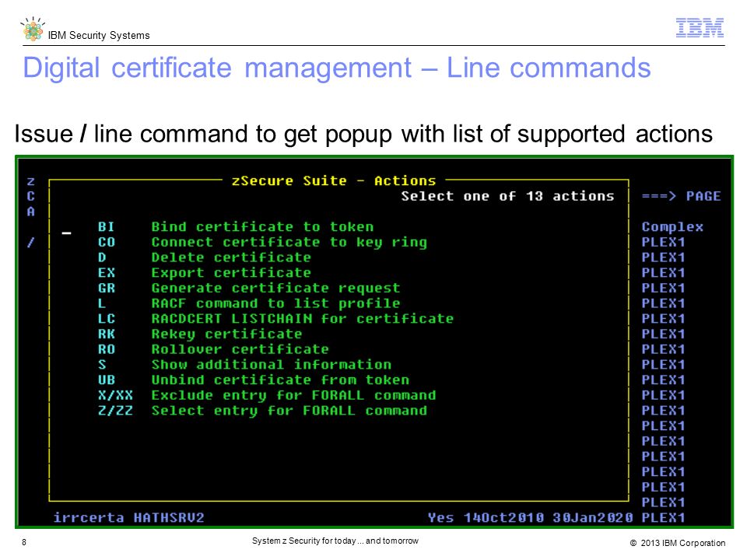
Task: Choose the GR Generate certificate request action
Action: (x=249, y=288)
